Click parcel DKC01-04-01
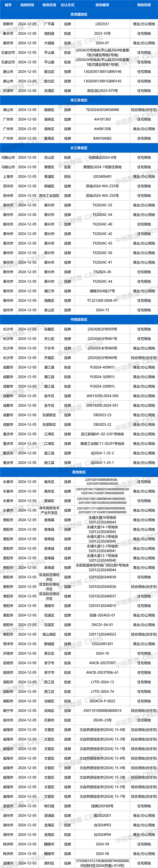The image size is (158, 868). click(102, 625)
